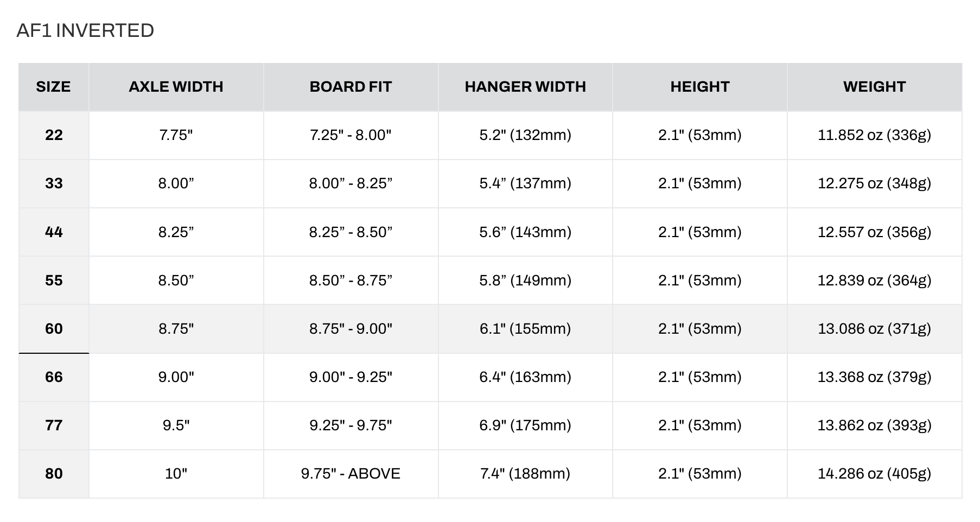The width and height of the screenshot is (980, 522).
Task: Click the 8.00” axle width cell
Action: [176, 183]
